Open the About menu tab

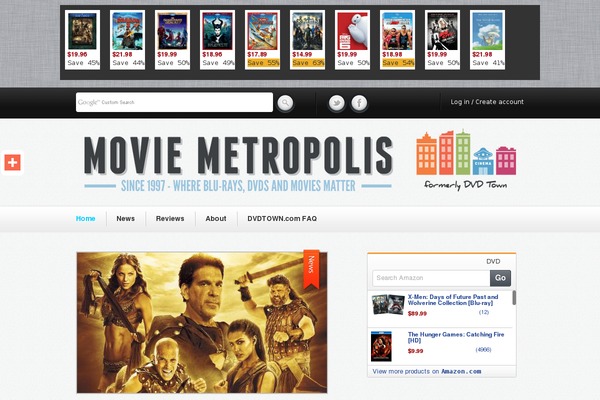click(216, 219)
